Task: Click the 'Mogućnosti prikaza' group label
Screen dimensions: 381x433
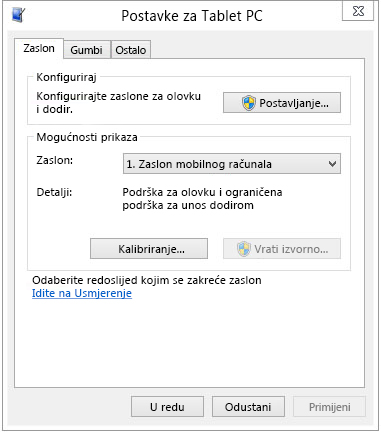Action: [x=87, y=137]
